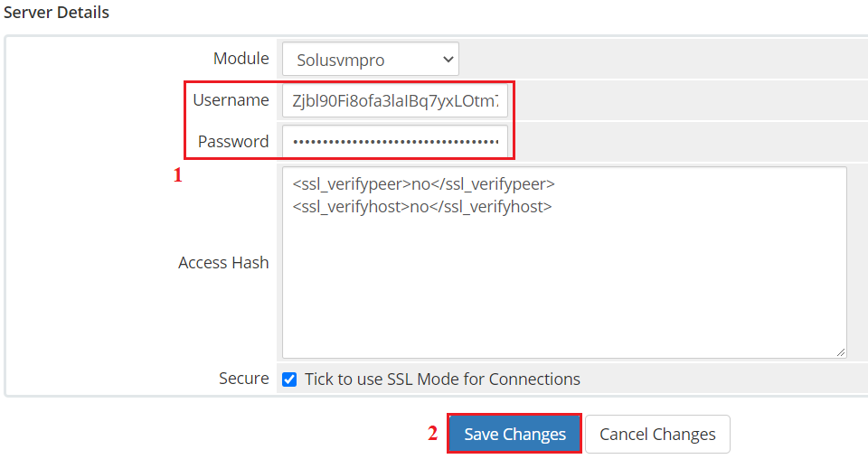Click the Module field label
868x459 pixels.
pyautogui.click(x=241, y=59)
